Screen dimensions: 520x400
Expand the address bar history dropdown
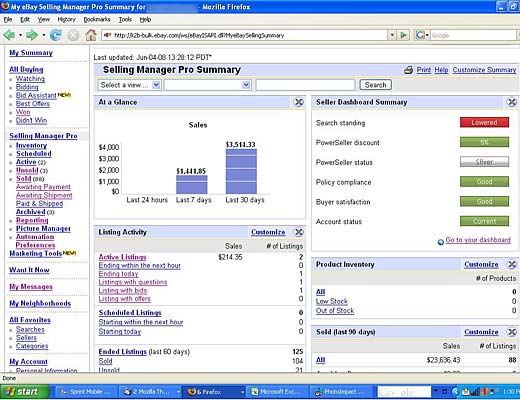(x=392, y=35)
